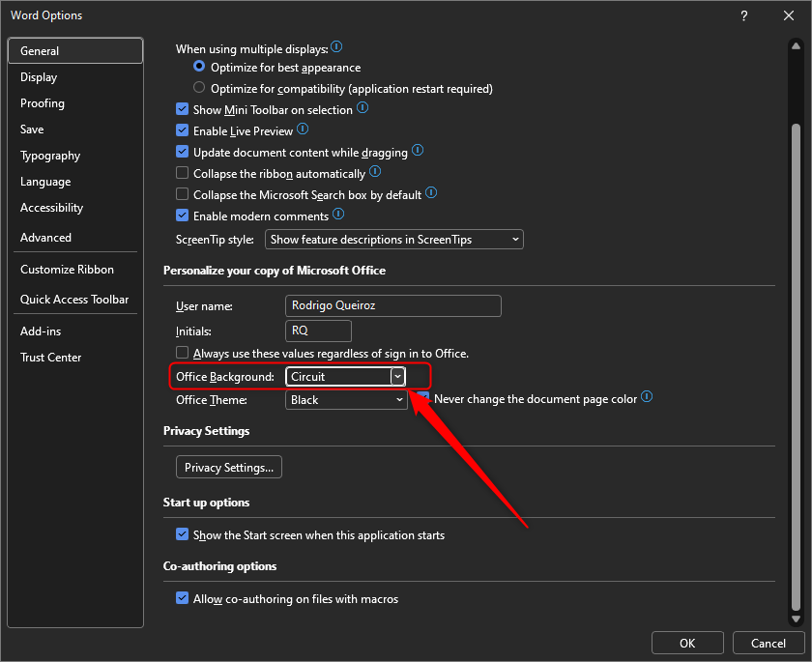Switch to the Display category

[75, 77]
